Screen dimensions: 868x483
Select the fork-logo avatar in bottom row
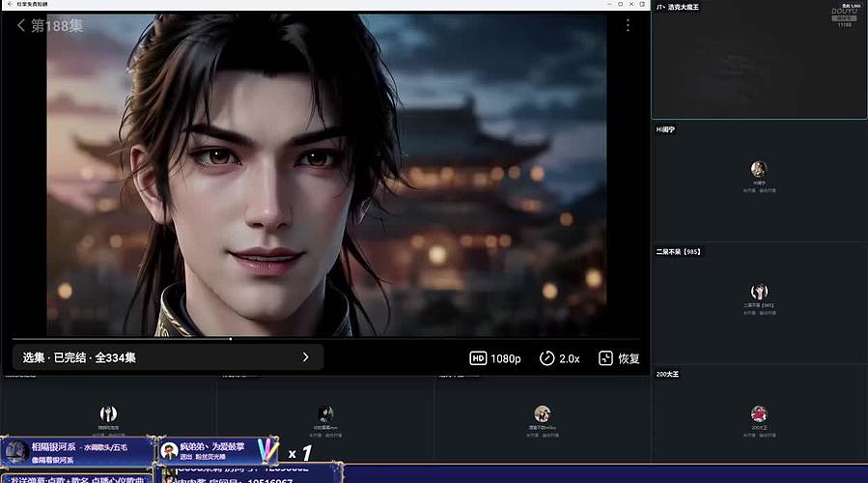108,413
